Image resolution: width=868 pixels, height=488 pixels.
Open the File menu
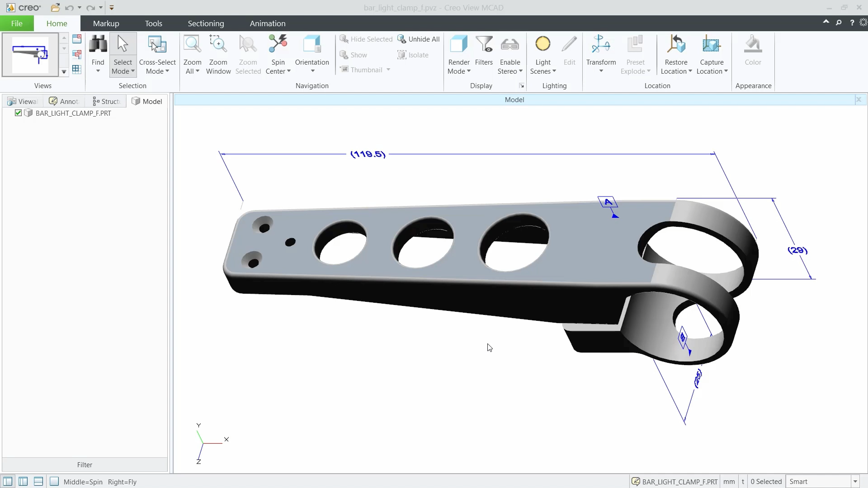click(17, 23)
